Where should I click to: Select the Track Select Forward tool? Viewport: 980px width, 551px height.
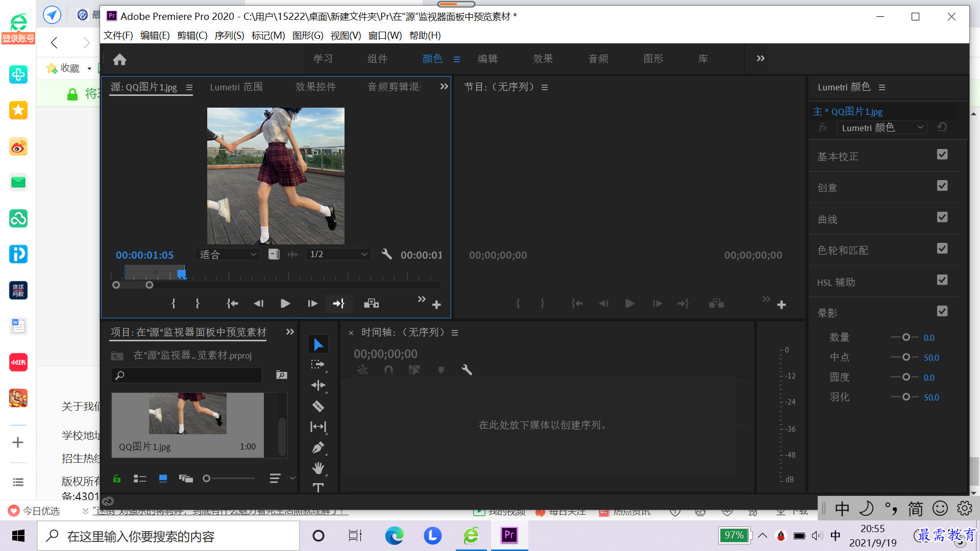[318, 364]
